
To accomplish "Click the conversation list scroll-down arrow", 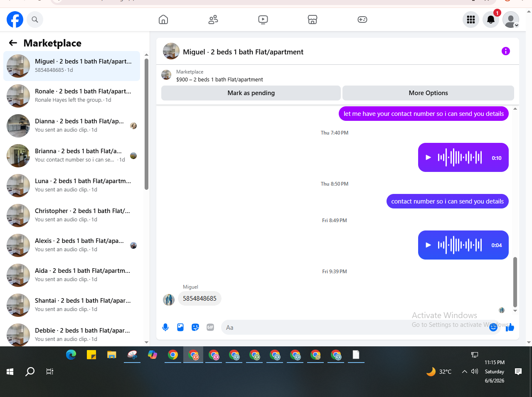I will coord(146,343).
